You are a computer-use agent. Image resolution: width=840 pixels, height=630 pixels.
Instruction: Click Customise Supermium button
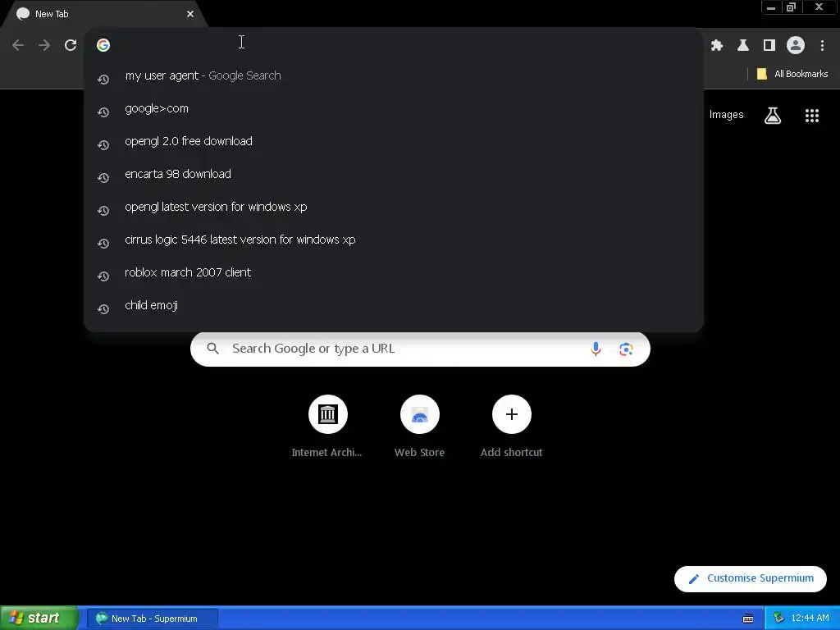tap(751, 578)
